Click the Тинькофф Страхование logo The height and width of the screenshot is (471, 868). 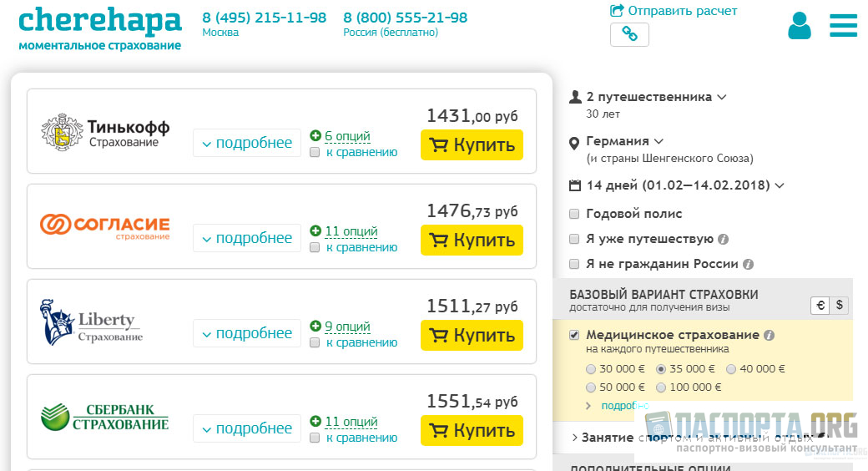(105, 133)
